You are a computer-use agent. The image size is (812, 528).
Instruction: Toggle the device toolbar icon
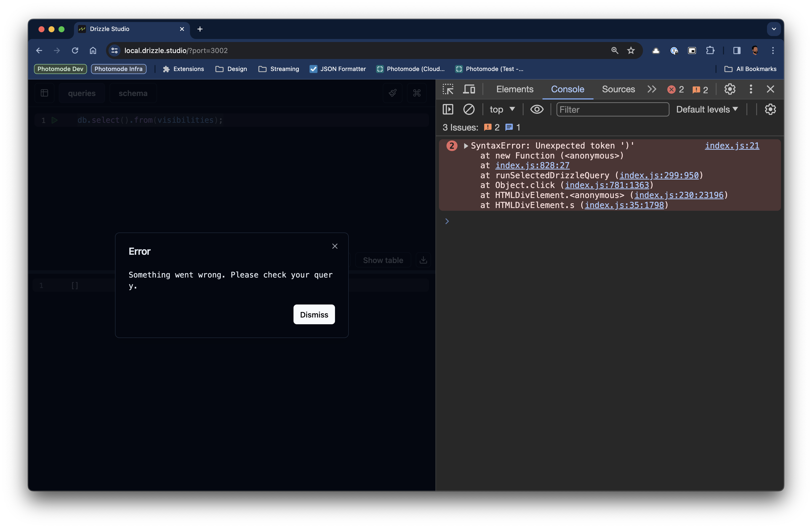pos(469,89)
